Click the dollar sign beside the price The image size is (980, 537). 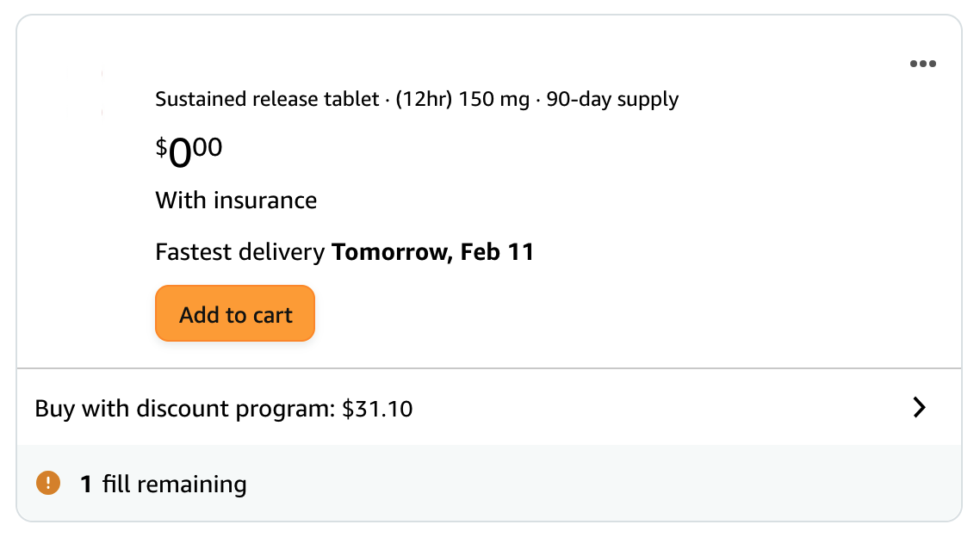coord(161,146)
